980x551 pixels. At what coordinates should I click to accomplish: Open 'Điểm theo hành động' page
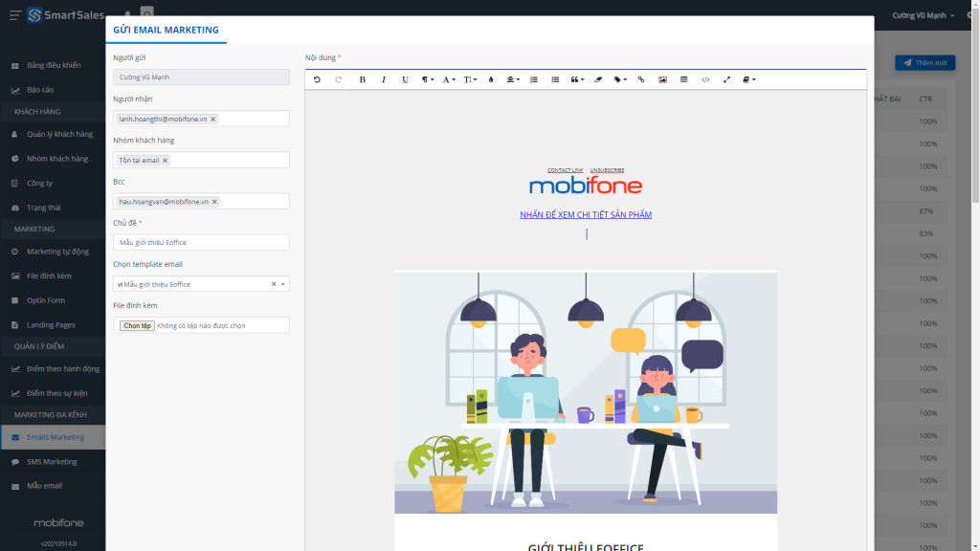pos(63,369)
